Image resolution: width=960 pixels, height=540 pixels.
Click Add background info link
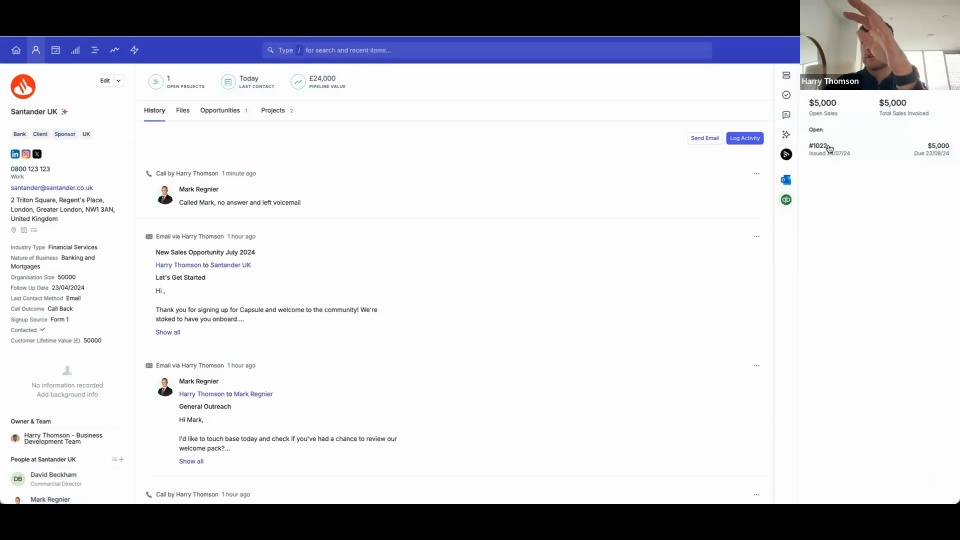[x=67, y=395]
